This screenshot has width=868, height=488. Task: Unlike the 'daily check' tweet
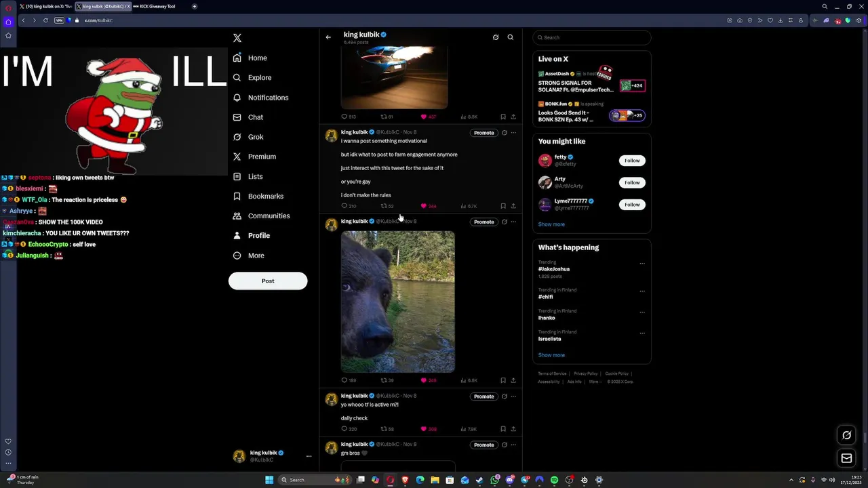click(424, 429)
